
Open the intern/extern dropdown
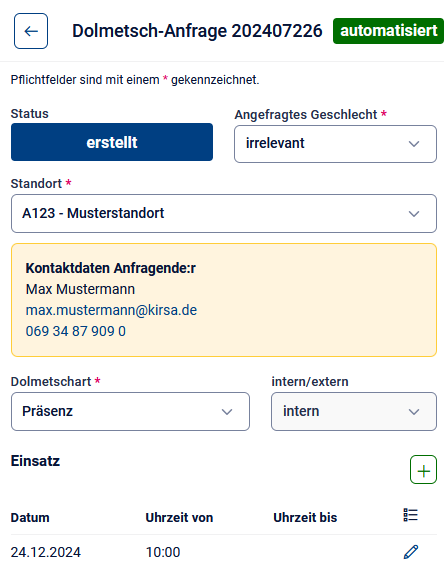[x=354, y=411]
